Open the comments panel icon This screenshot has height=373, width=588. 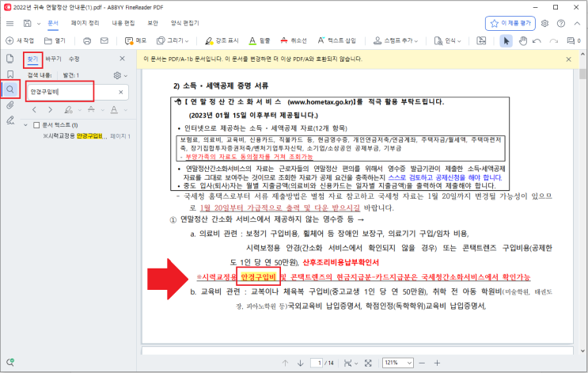tap(574, 40)
